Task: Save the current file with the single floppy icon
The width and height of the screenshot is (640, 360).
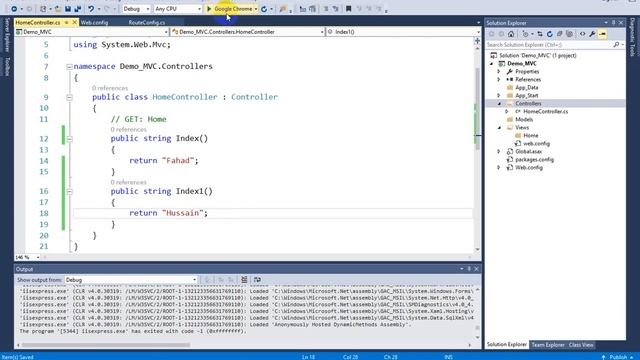Action: 68,9
